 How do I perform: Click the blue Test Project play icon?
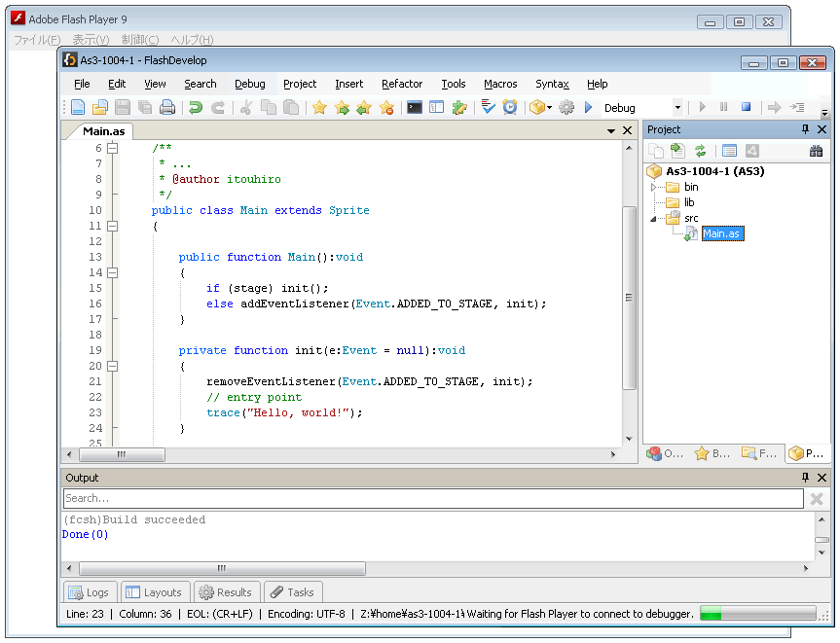coord(588,108)
